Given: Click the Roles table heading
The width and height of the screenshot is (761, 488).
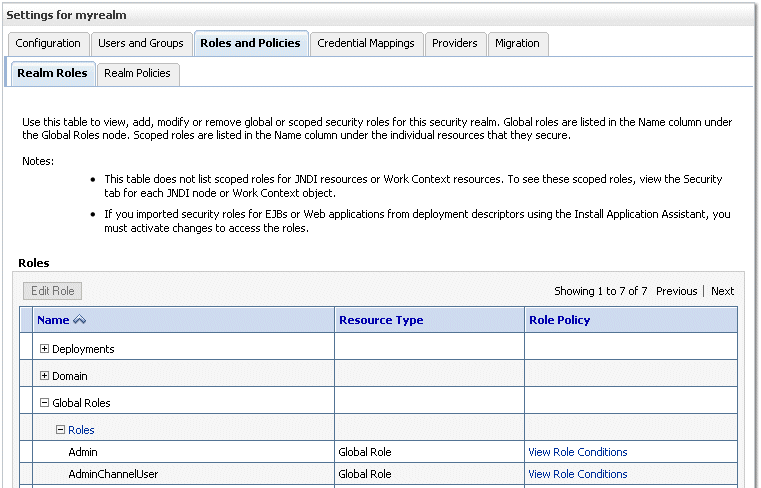Looking at the screenshot, I should (34, 263).
